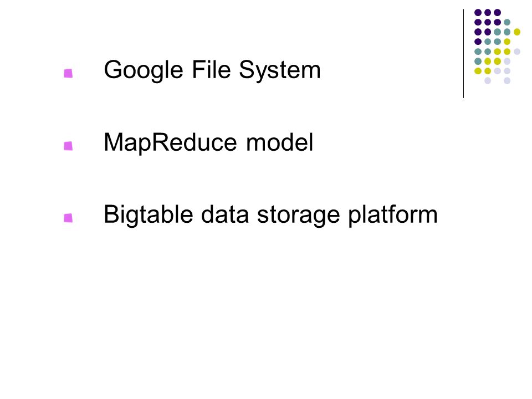
Task: Click the word storage in the third bullet
Action: tap(299, 216)
